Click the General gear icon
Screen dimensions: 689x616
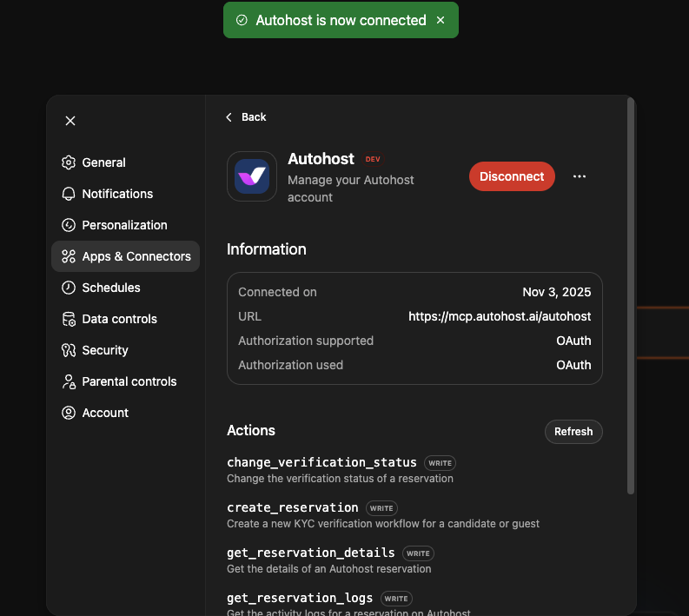tap(69, 162)
